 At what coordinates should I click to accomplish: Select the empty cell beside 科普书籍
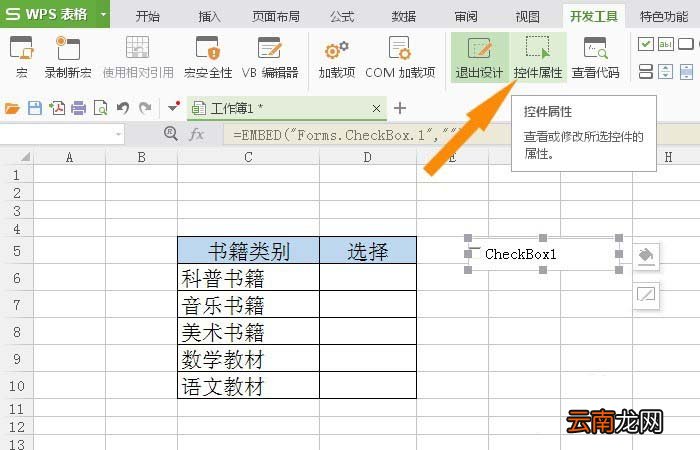point(368,277)
